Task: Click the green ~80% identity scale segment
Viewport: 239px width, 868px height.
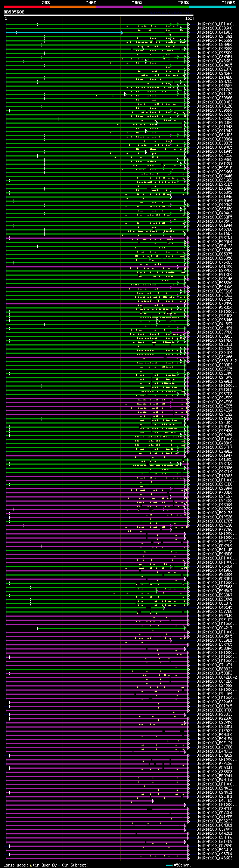Action: coord(165,7)
